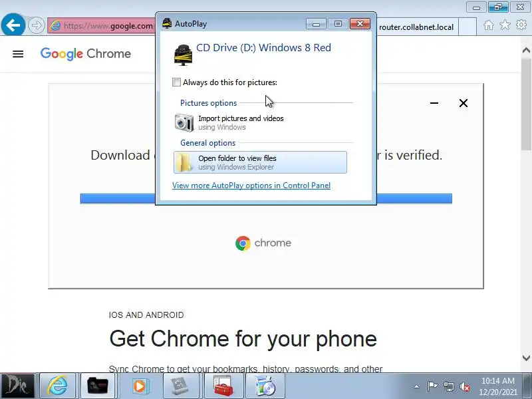Click the blue download progress bar
This screenshot has height=399, width=532.
click(266, 198)
